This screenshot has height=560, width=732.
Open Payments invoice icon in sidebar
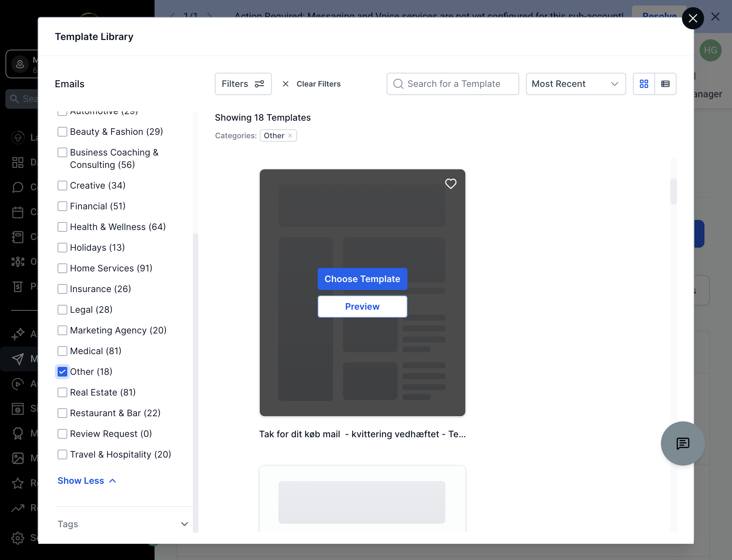[x=18, y=286]
